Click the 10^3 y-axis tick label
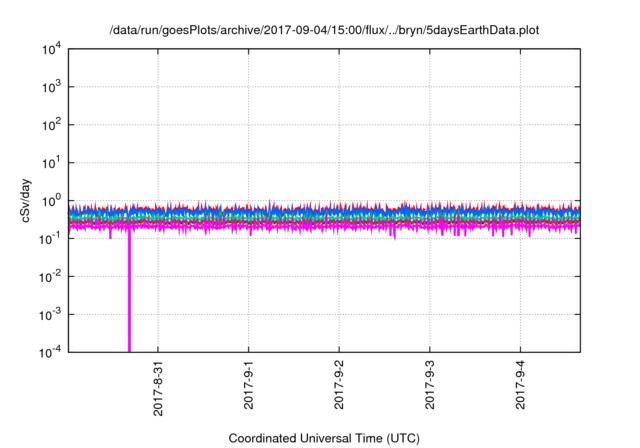 [x=51, y=87]
